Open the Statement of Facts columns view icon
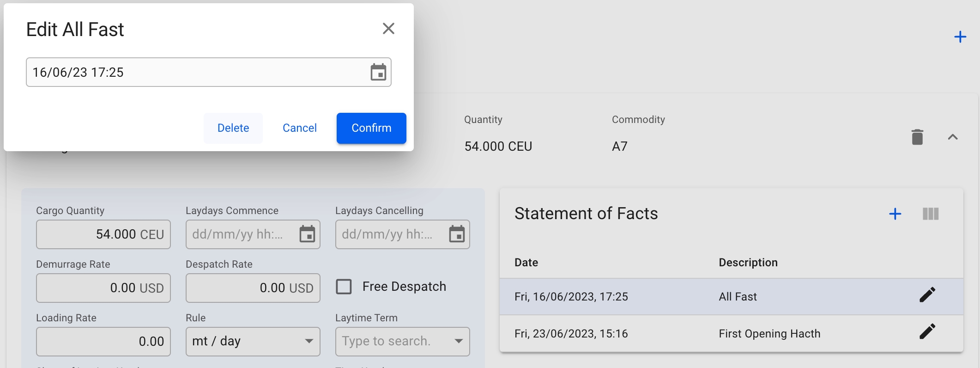Viewport: 980px width, 368px height. [x=930, y=214]
